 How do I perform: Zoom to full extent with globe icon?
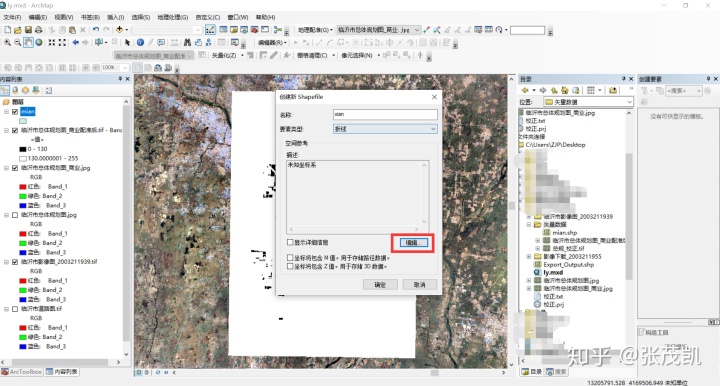coord(39,42)
